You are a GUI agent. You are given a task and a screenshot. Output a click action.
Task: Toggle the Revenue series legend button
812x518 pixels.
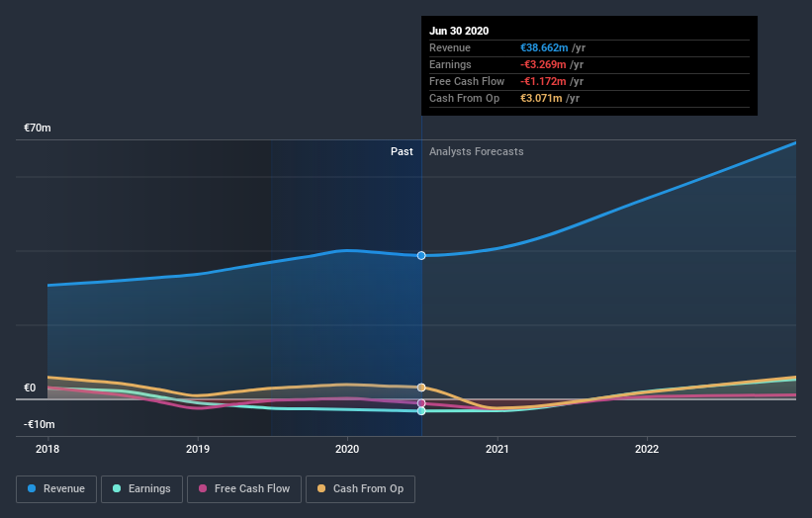(56, 489)
